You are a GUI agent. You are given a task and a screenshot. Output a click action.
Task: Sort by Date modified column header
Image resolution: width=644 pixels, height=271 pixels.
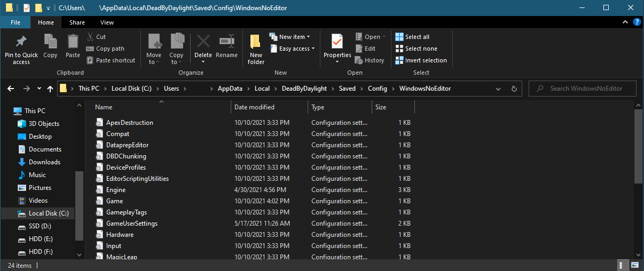[269, 107]
